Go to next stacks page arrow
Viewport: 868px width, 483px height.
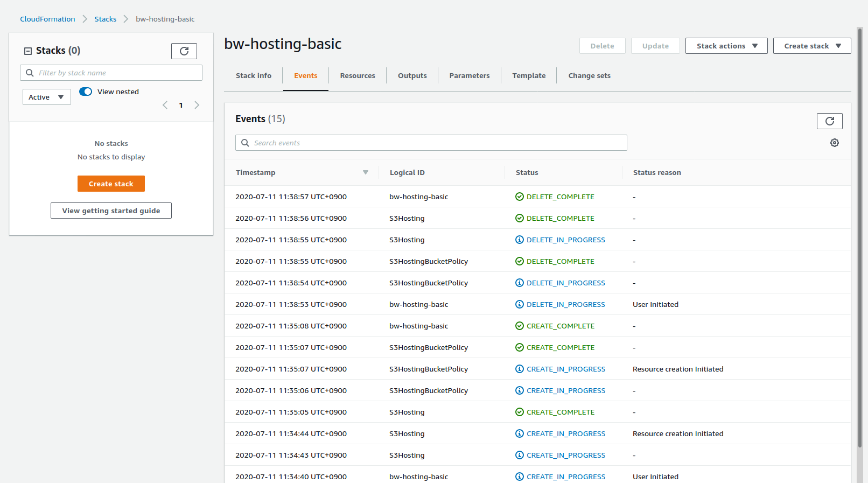(197, 105)
